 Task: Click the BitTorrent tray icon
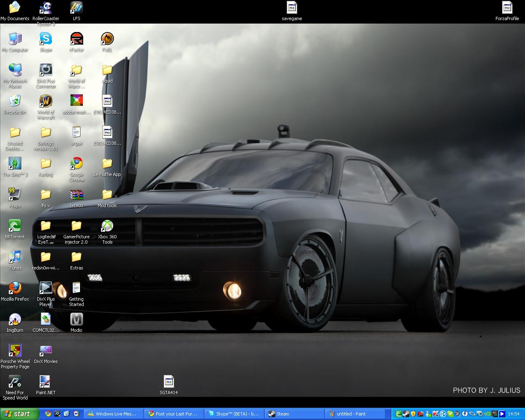point(398,414)
